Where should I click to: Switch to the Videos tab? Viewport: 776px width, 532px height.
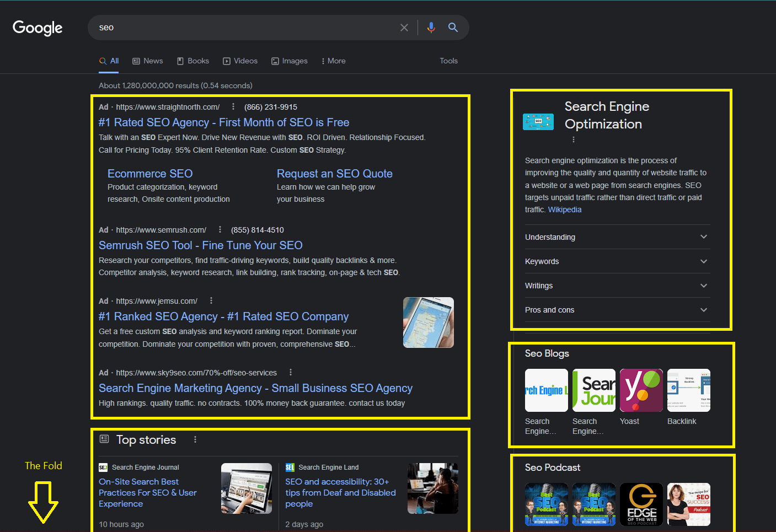coord(240,61)
